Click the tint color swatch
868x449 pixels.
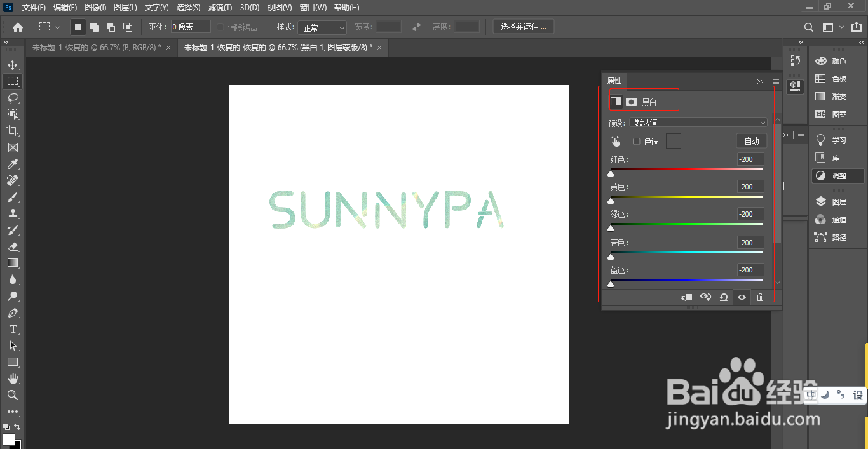pos(674,141)
